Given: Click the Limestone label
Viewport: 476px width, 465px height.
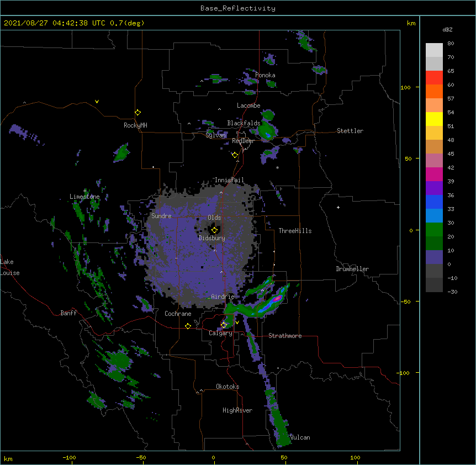Looking at the screenshot, I should [84, 197].
